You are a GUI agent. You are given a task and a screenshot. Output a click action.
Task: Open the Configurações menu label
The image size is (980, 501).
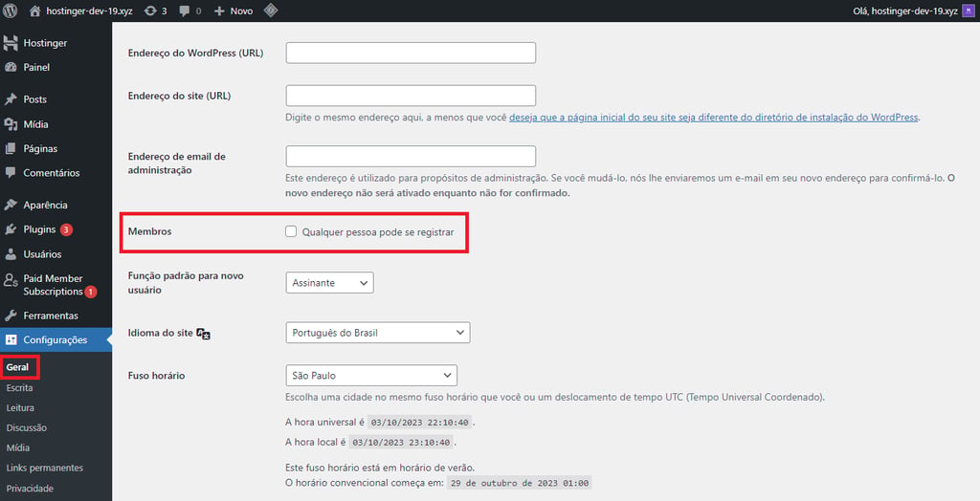coord(55,339)
